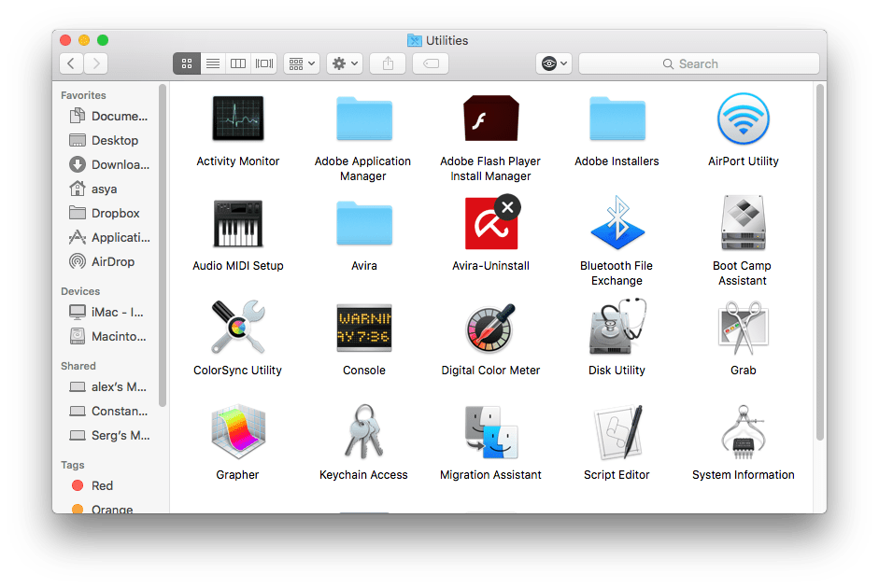Select the Console app icon
This screenshot has width=879, height=588.
coord(363,328)
